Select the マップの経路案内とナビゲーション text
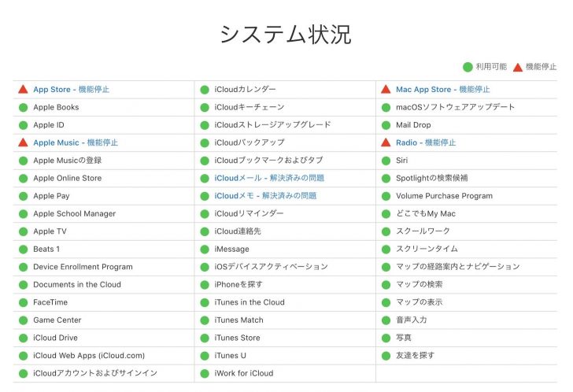Image resolution: width=573 pixels, height=392 pixels. click(458, 267)
